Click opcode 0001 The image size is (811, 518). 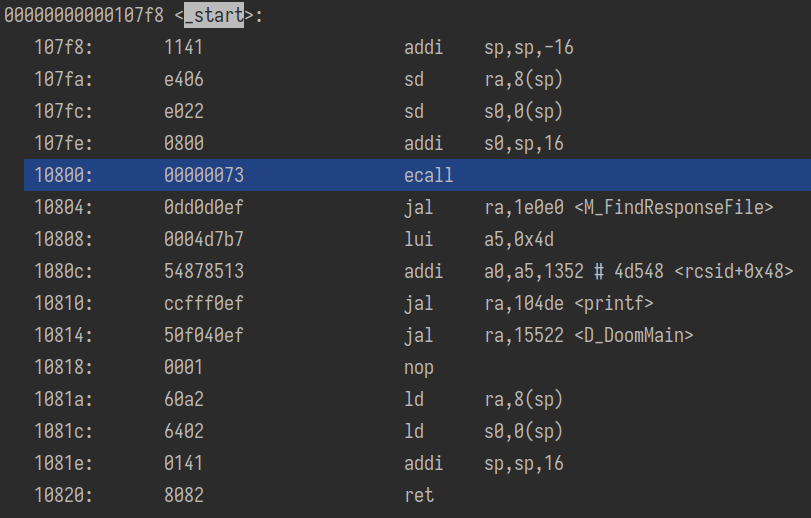(184, 368)
